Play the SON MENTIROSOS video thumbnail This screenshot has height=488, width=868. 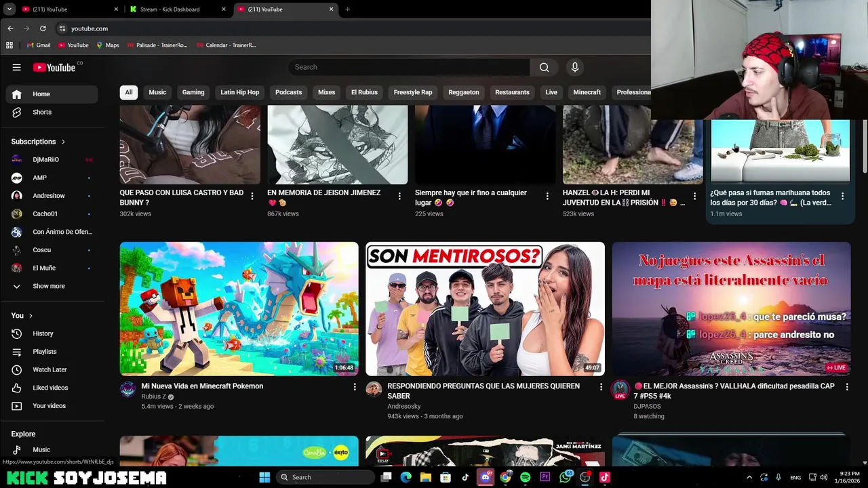point(485,308)
